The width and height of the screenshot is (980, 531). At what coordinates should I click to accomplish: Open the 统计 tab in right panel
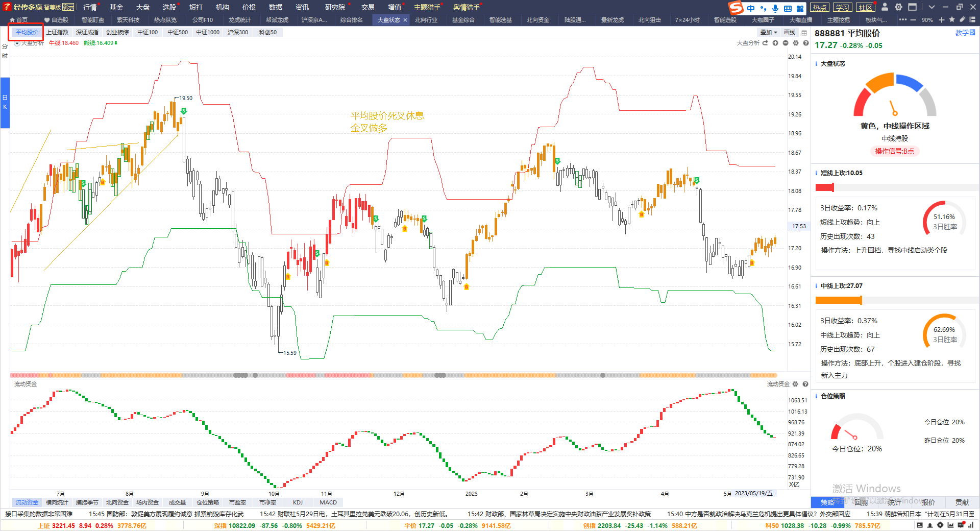pos(895,502)
